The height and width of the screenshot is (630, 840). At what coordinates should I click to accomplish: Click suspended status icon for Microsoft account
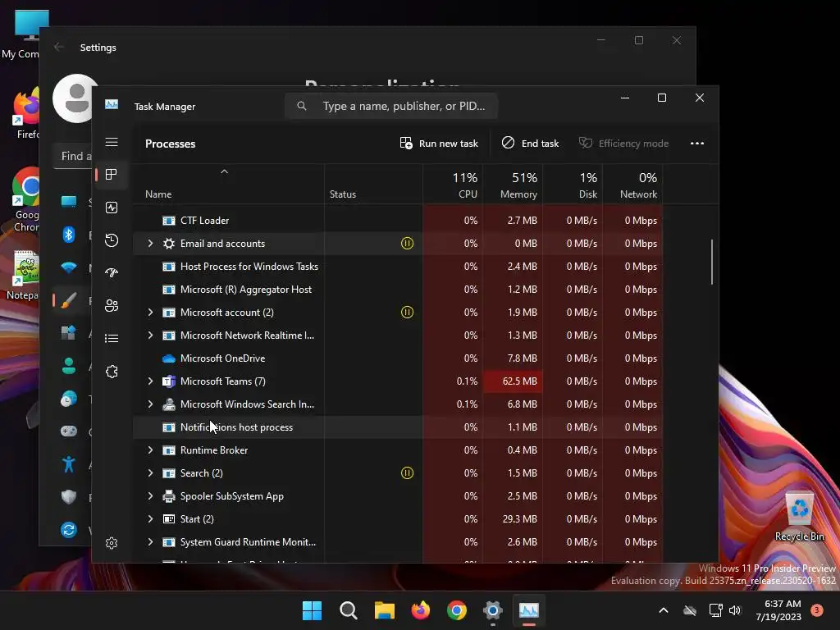tap(407, 312)
